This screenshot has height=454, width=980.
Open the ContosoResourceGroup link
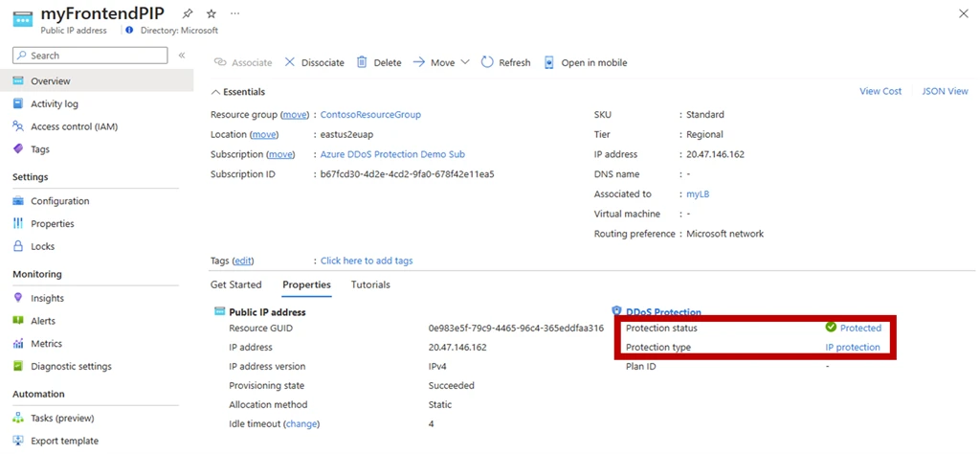pos(370,115)
